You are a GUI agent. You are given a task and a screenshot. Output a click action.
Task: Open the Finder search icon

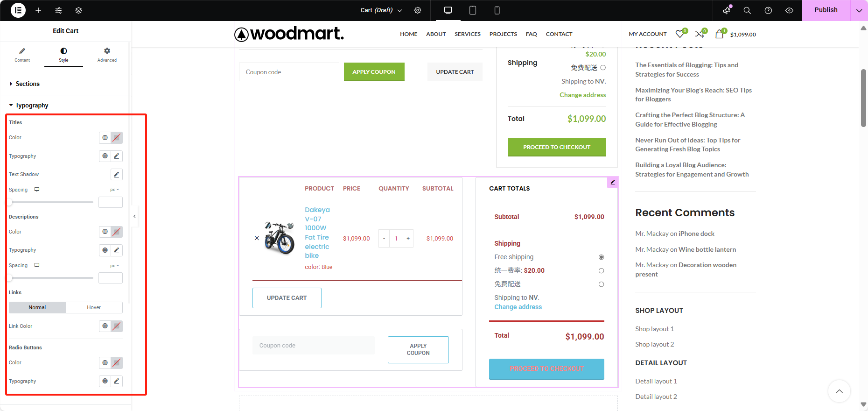point(747,10)
